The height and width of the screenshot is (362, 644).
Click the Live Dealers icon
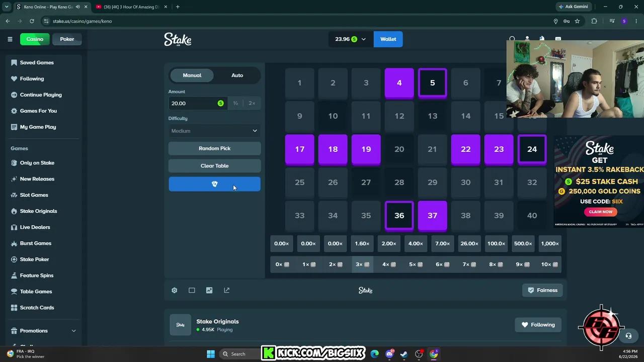coord(14,227)
